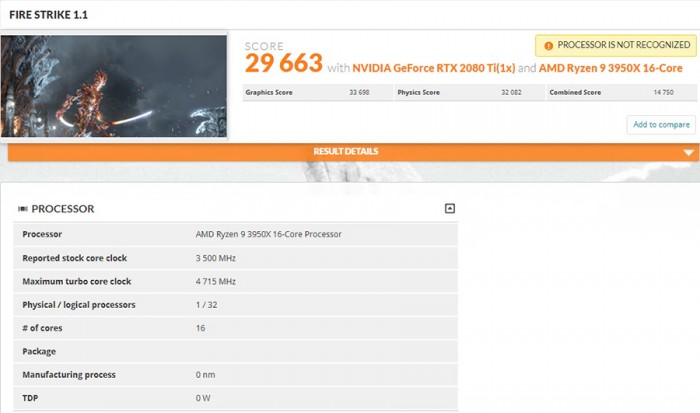Open the NVIDIA GeForce RTX 2080 Ti link
The width and height of the screenshot is (700, 413).
pyautogui.click(x=433, y=68)
